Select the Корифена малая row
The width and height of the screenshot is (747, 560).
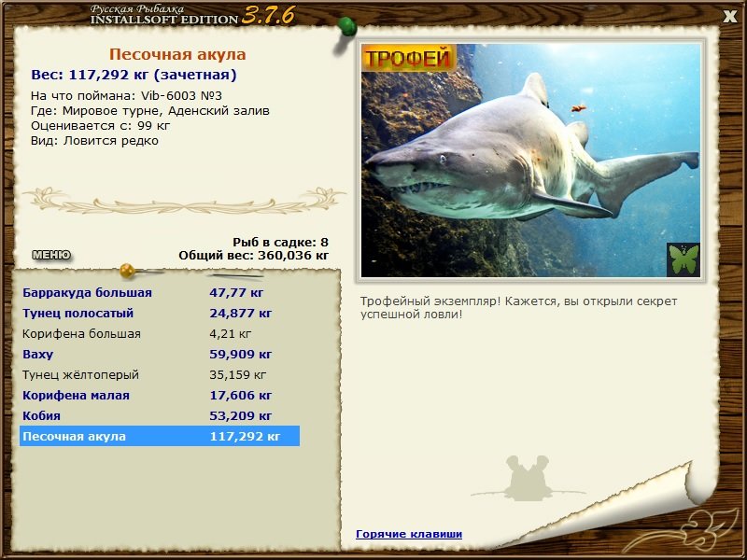(x=160, y=395)
